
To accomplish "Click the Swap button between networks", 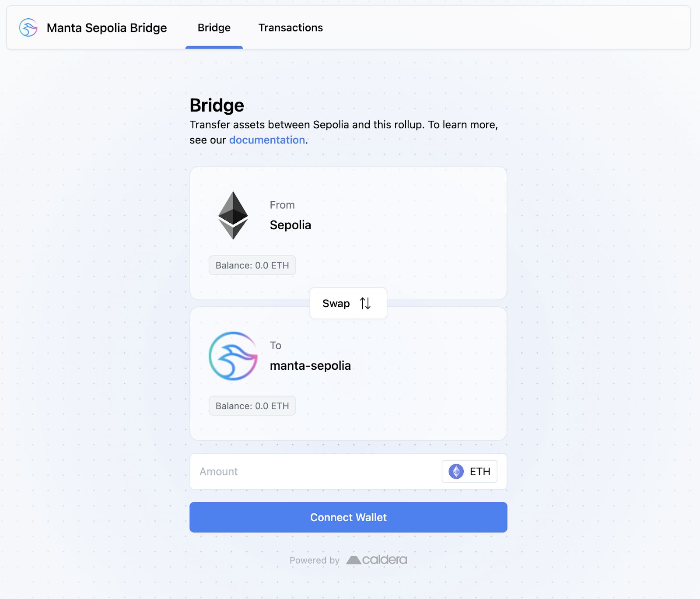I will click(x=348, y=303).
